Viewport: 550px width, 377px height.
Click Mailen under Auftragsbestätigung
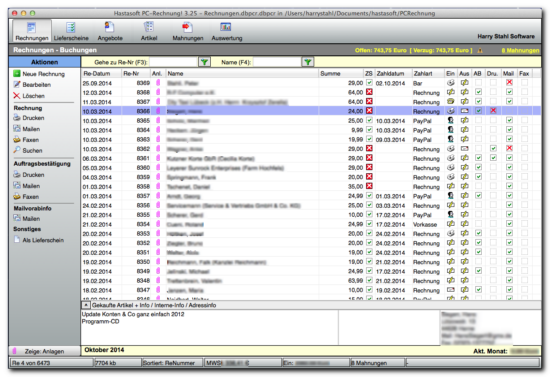pos(27,186)
